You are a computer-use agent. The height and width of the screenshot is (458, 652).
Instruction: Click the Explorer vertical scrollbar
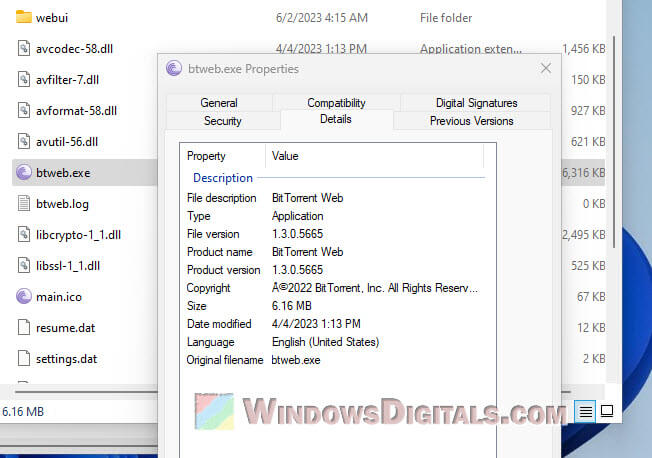[x=614, y=141]
